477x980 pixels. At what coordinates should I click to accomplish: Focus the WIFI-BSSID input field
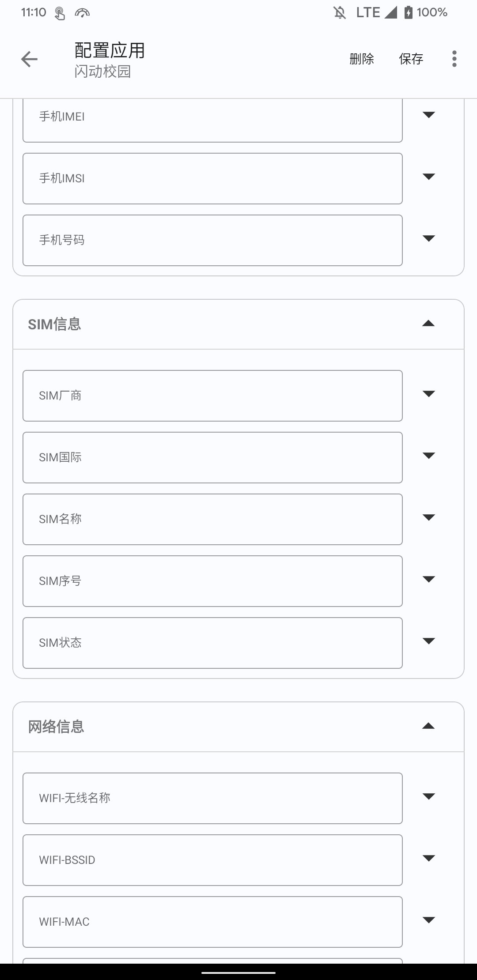pos(212,860)
